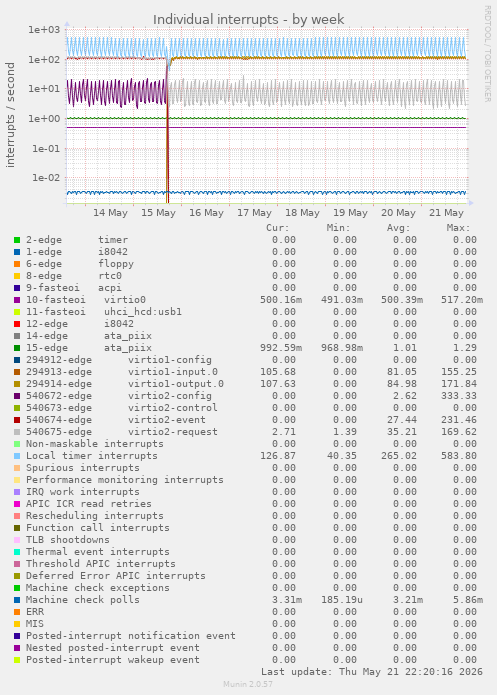Click the Munin 2.0.57 footer text
The width and height of the screenshot is (497, 695).
(x=248, y=684)
